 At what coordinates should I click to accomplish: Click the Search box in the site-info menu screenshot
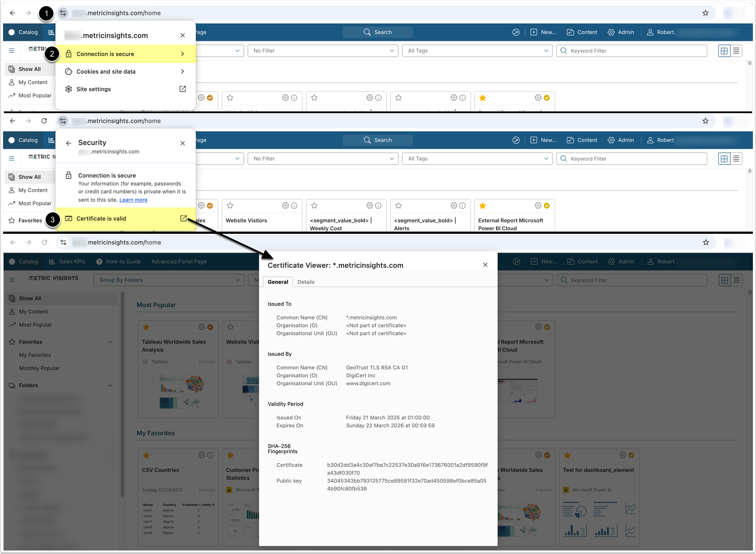tap(378, 32)
